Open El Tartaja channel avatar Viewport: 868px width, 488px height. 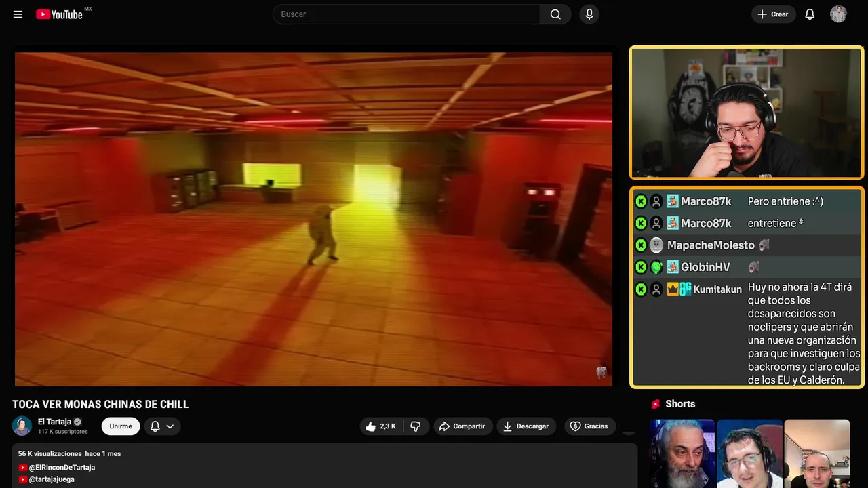click(x=22, y=426)
